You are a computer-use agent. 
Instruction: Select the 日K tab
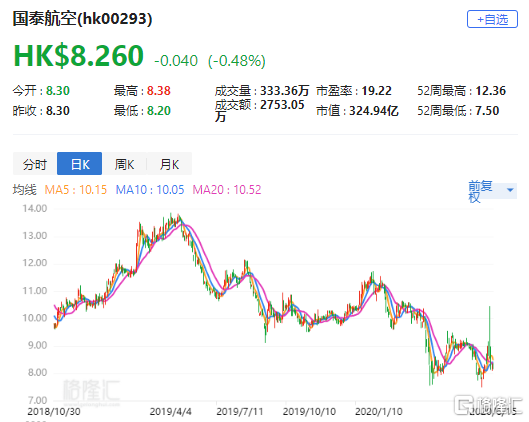pyautogui.click(x=80, y=164)
